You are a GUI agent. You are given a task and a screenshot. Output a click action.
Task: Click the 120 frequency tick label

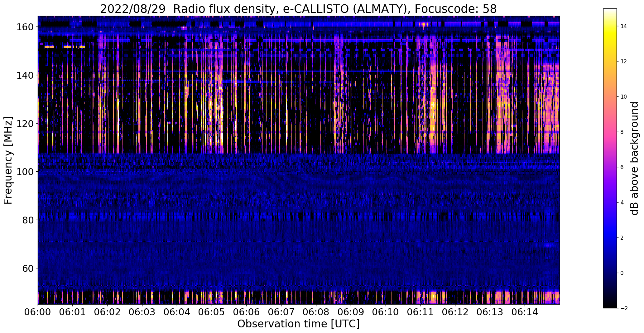(25, 124)
